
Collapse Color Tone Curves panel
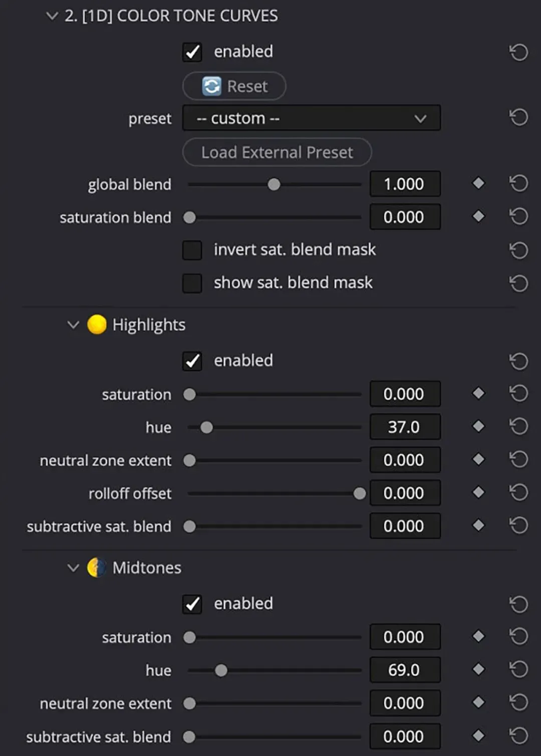pos(52,16)
